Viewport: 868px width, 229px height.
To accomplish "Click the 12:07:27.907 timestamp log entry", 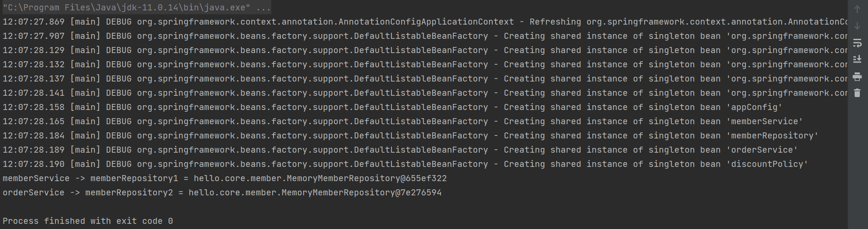I will pos(425,36).
